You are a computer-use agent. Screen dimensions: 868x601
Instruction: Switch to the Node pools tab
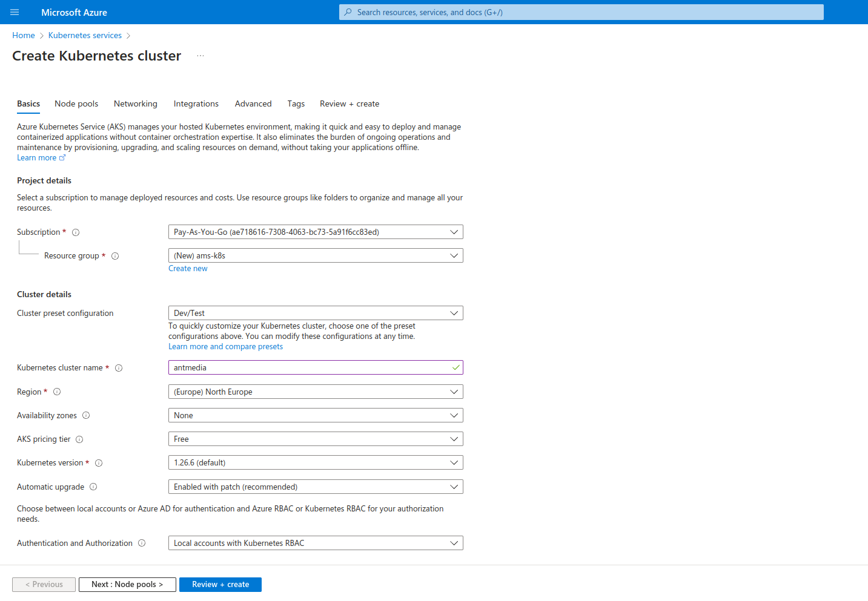coord(76,103)
